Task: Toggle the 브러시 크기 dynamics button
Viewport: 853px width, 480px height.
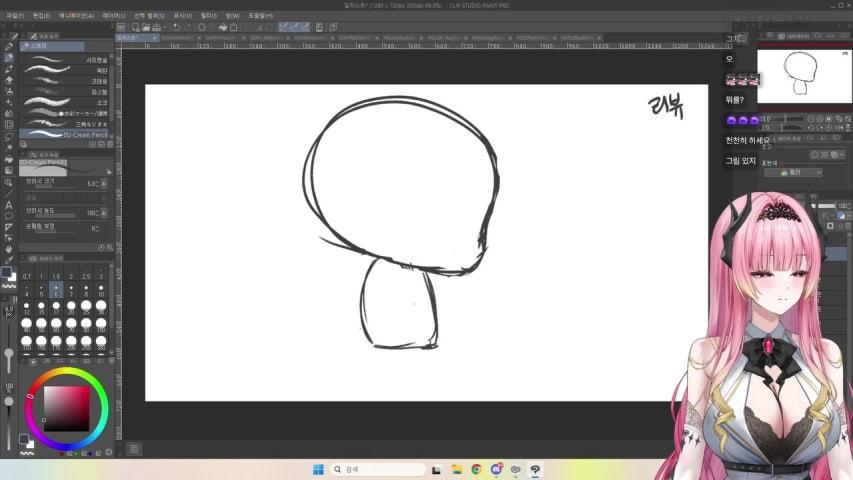Action: click(x=104, y=183)
